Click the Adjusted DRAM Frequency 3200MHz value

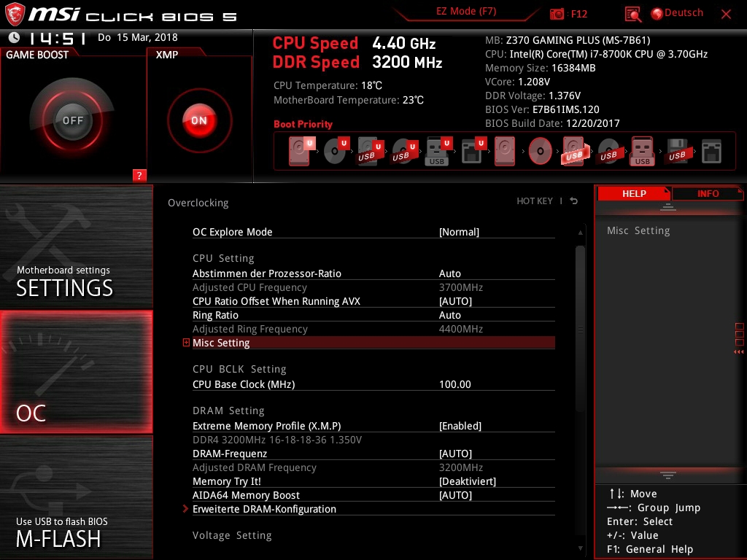[x=461, y=467]
